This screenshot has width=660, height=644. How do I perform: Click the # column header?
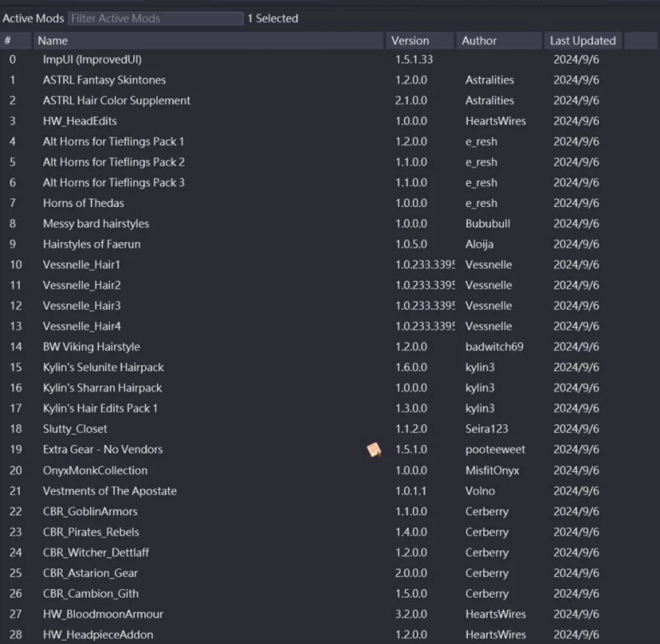point(15,40)
